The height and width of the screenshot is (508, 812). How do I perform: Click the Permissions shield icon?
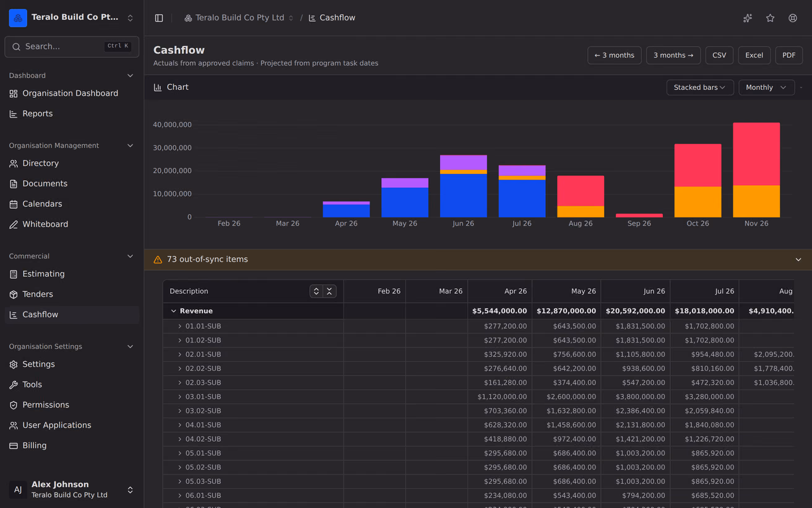point(14,405)
